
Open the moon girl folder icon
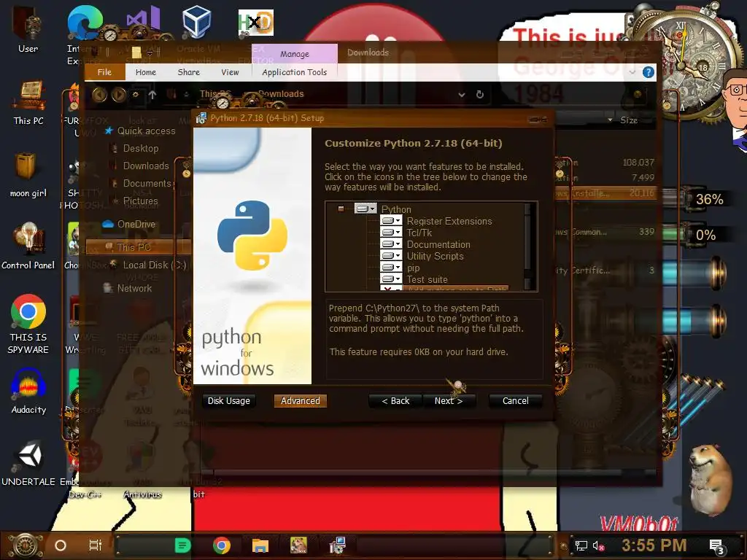[28, 175]
